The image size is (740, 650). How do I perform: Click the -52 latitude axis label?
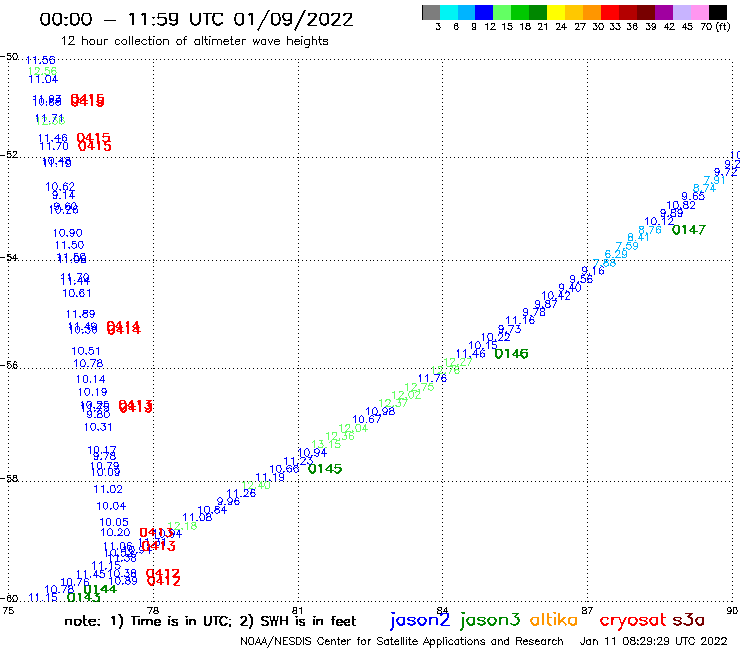9,154
